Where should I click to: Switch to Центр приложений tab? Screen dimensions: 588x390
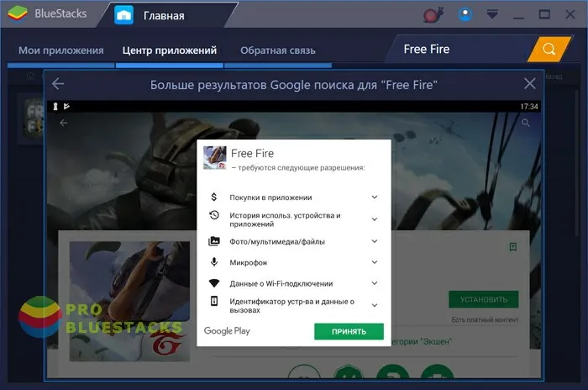click(x=170, y=50)
